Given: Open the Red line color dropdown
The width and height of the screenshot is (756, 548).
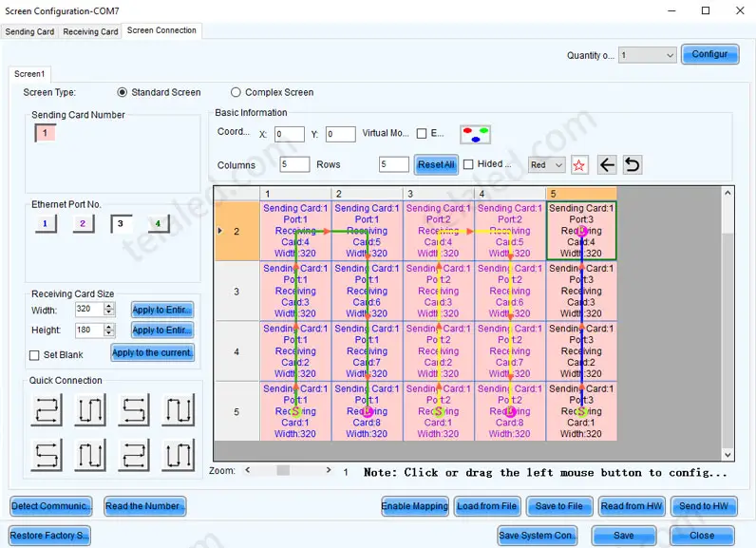Looking at the screenshot, I should click(546, 165).
